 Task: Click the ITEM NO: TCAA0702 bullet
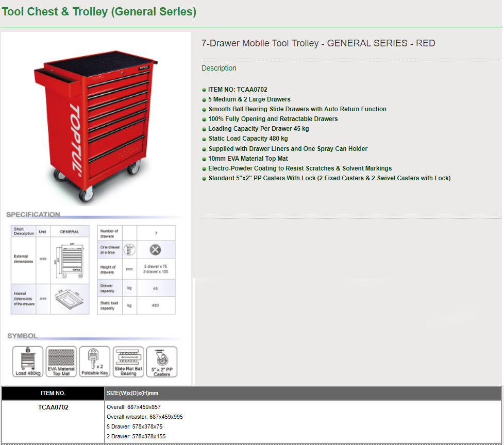coord(238,90)
